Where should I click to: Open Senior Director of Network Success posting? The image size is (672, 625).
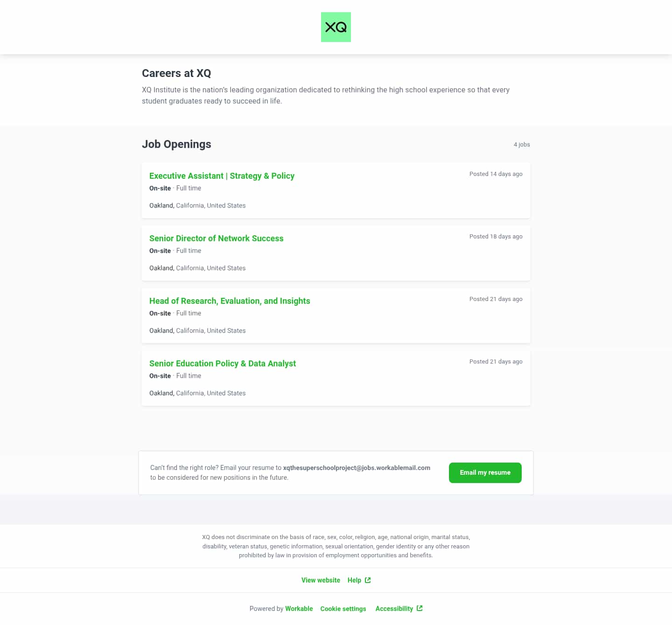(216, 239)
